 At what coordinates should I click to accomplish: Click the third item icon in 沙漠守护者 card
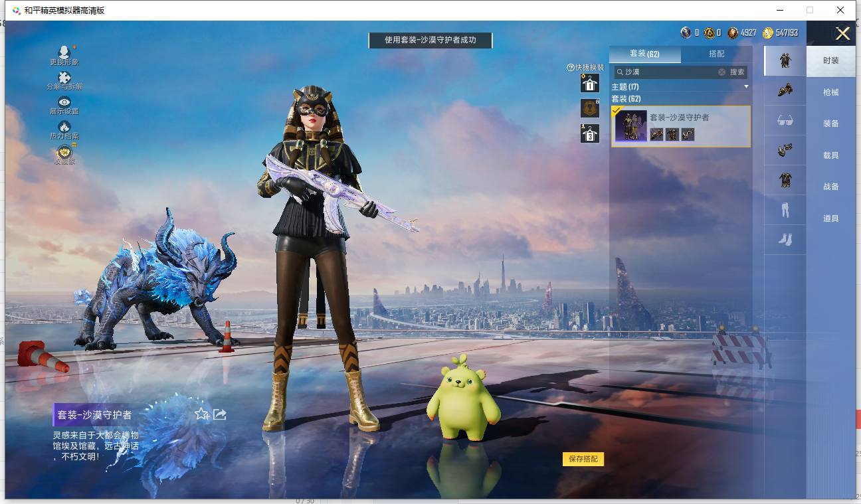688,134
